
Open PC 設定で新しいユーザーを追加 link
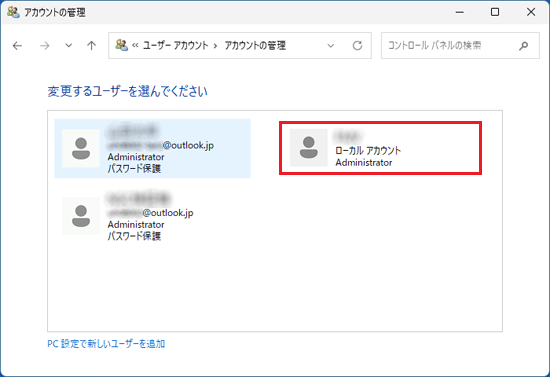pos(106,344)
